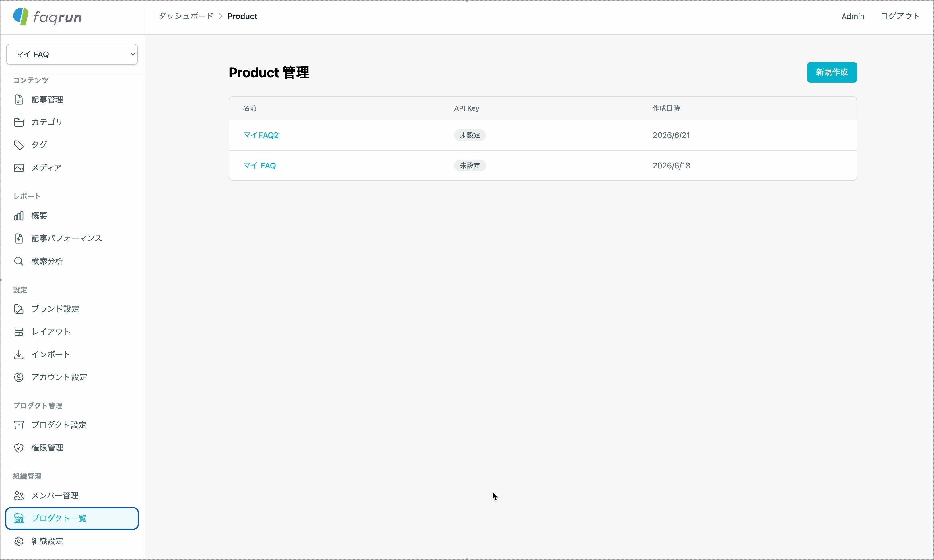Click the 組織設定 gear icon

tap(18, 541)
